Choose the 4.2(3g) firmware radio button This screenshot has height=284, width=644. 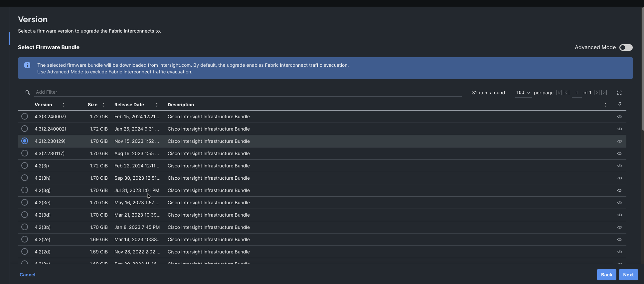(x=25, y=190)
